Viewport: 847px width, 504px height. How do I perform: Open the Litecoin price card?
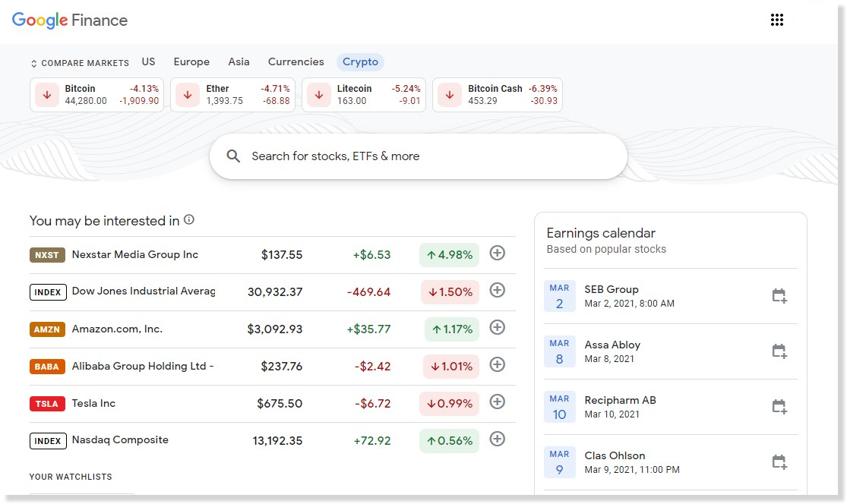363,94
